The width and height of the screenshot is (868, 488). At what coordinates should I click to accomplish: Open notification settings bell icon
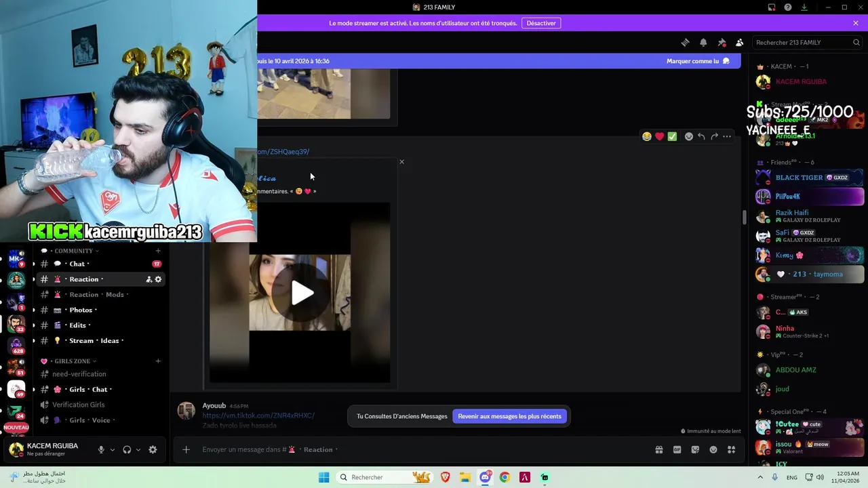coord(703,42)
